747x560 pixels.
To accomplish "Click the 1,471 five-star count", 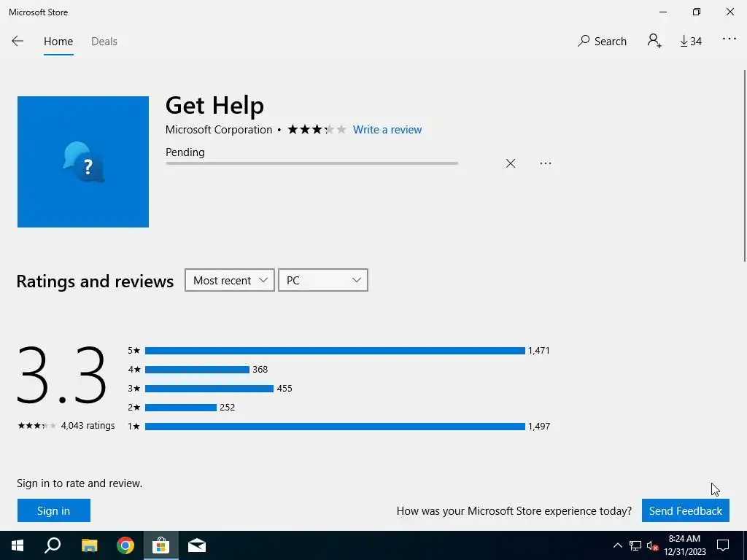I will click(x=539, y=351).
